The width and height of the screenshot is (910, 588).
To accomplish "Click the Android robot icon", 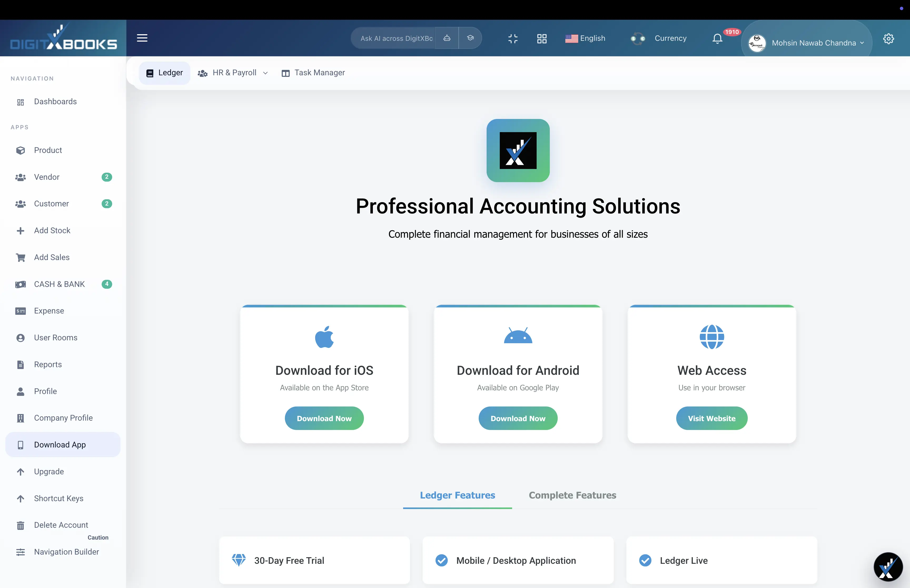I will tap(518, 336).
